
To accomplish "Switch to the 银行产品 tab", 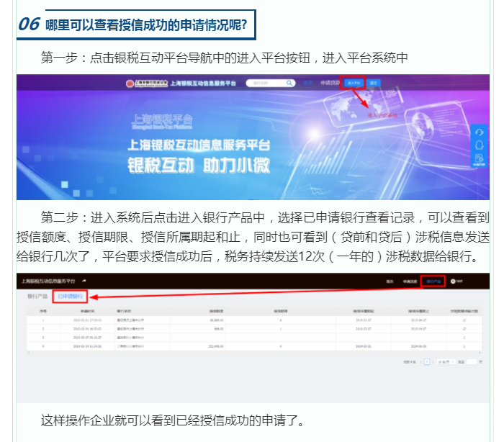I will 37,296.
